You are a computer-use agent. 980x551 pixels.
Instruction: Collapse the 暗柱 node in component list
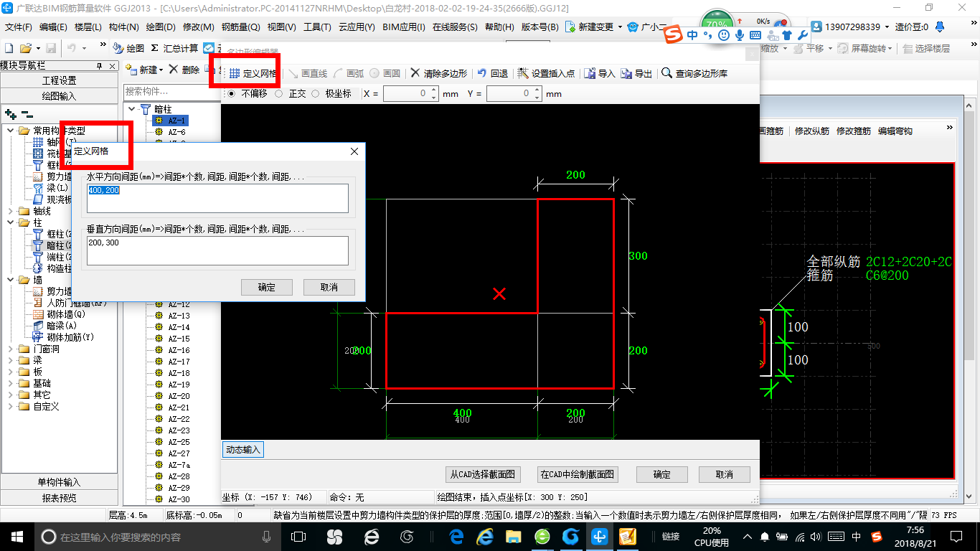[x=132, y=109]
